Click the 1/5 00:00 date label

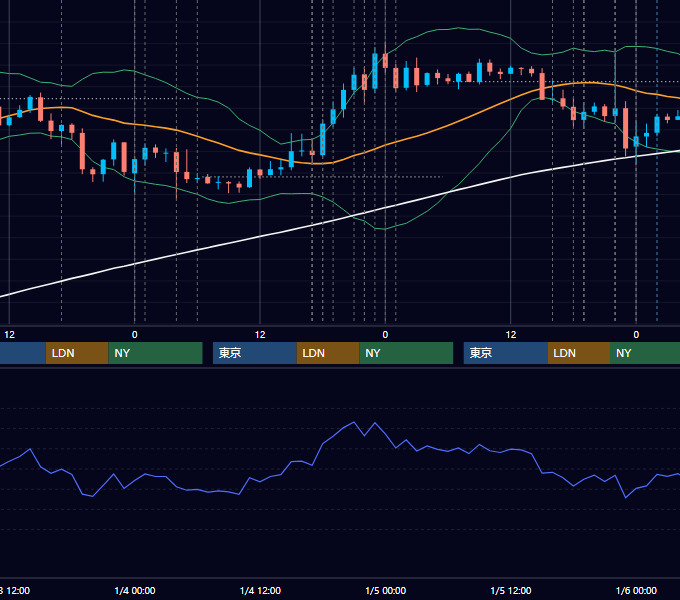point(386,590)
